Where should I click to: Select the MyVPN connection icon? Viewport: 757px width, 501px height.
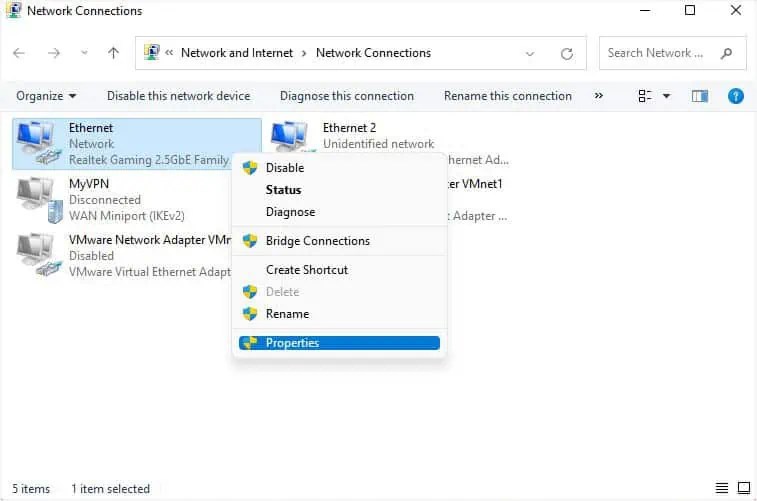(40, 199)
